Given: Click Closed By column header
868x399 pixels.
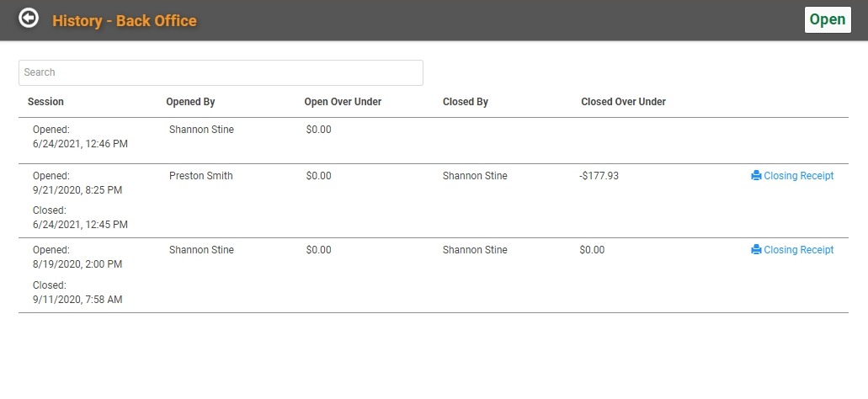Looking at the screenshot, I should [x=466, y=102].
